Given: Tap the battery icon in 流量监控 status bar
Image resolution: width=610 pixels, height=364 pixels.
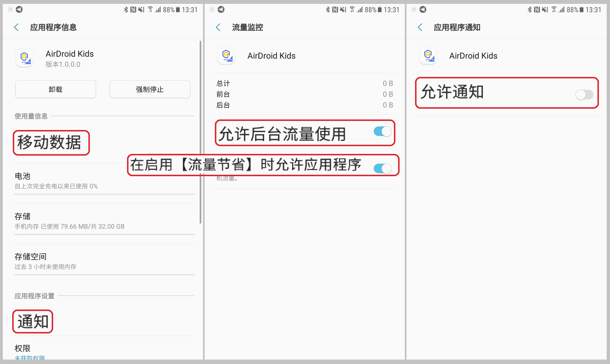Looking at the screenshot, I should pos(380,10).
